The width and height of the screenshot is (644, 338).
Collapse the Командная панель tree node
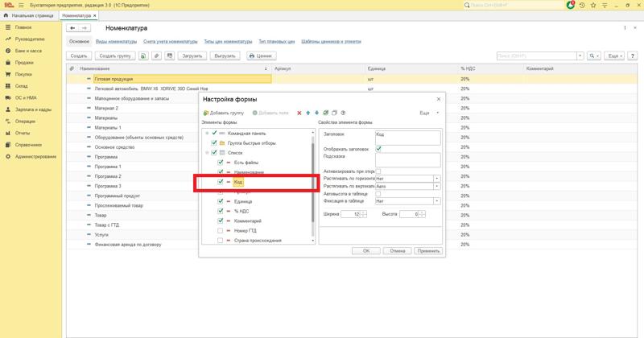click(207, 133)
